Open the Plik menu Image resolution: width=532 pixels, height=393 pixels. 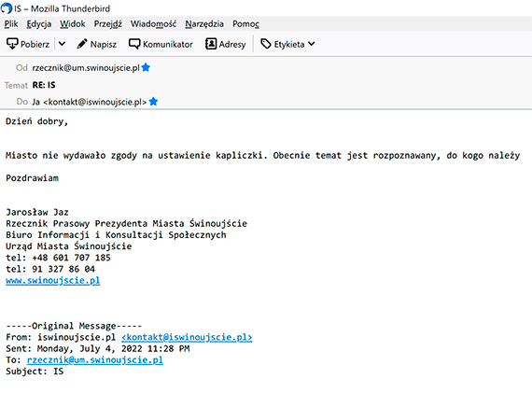click(11, 23)
